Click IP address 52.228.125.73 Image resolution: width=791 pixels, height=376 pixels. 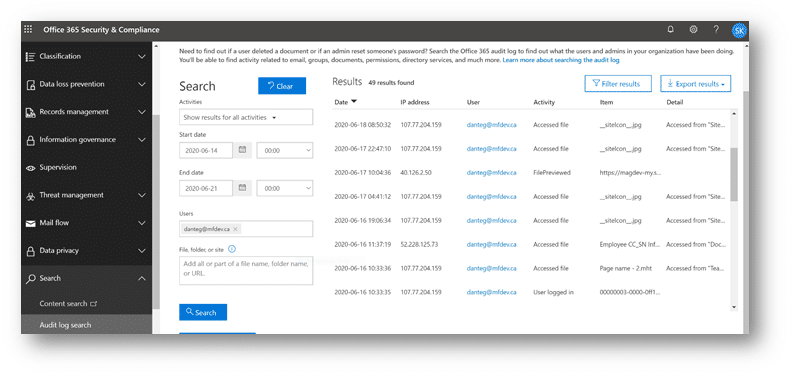(419, 244)
